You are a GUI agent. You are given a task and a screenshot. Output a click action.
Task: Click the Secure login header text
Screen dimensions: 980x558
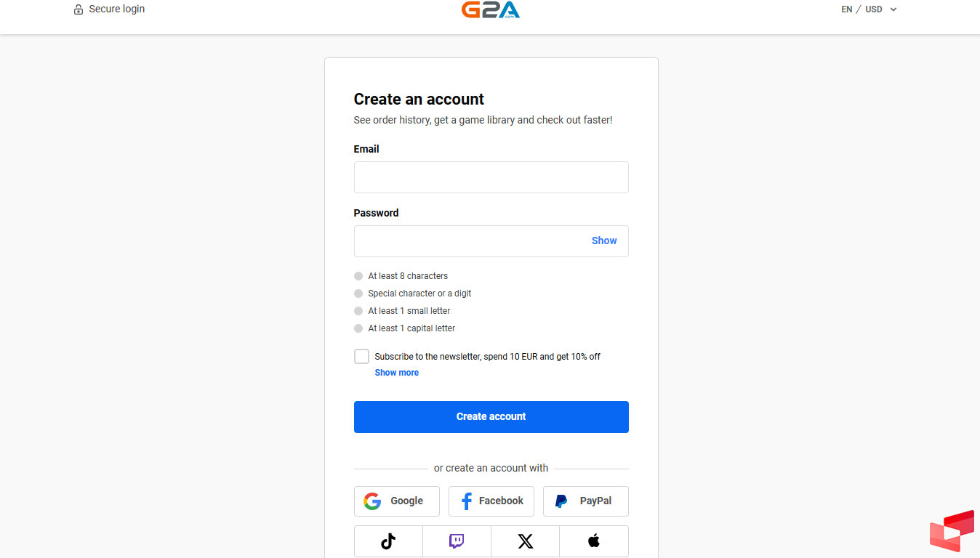(x=116, y=9)
